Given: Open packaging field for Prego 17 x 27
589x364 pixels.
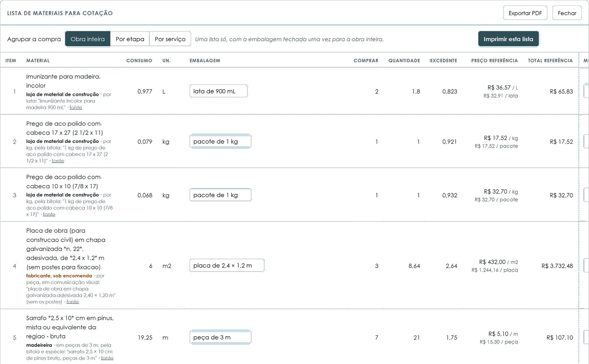Looking at the screenshot, I should (220, 142).
